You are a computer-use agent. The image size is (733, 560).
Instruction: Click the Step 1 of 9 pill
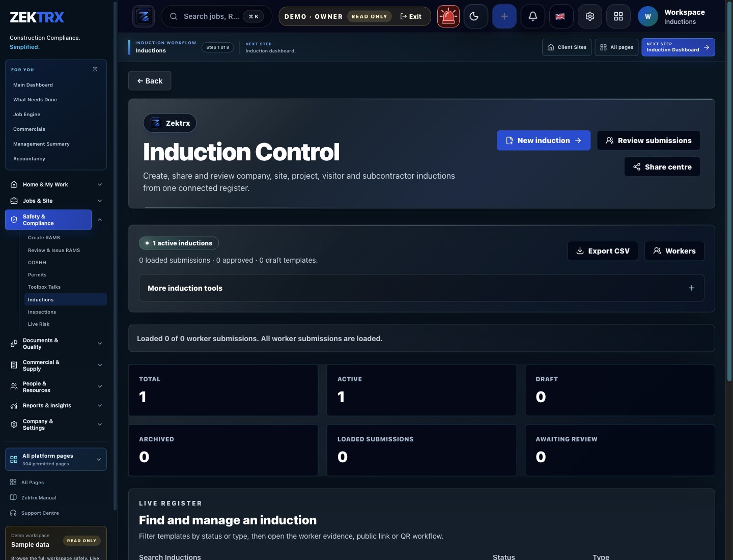coord(218,47)
